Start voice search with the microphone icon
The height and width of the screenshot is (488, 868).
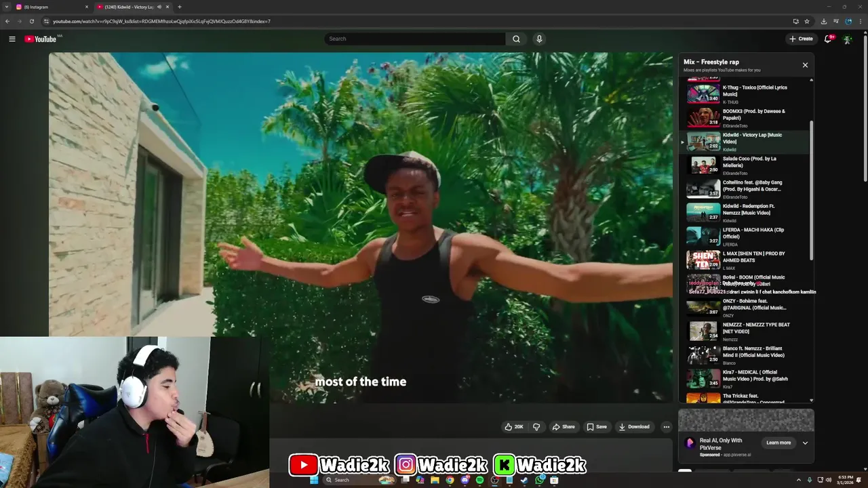pos(539,39)
